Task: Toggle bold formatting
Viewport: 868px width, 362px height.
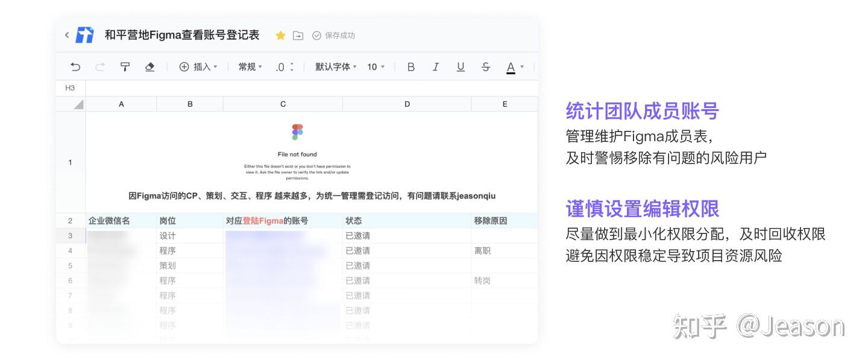Action: pos(410,67)
